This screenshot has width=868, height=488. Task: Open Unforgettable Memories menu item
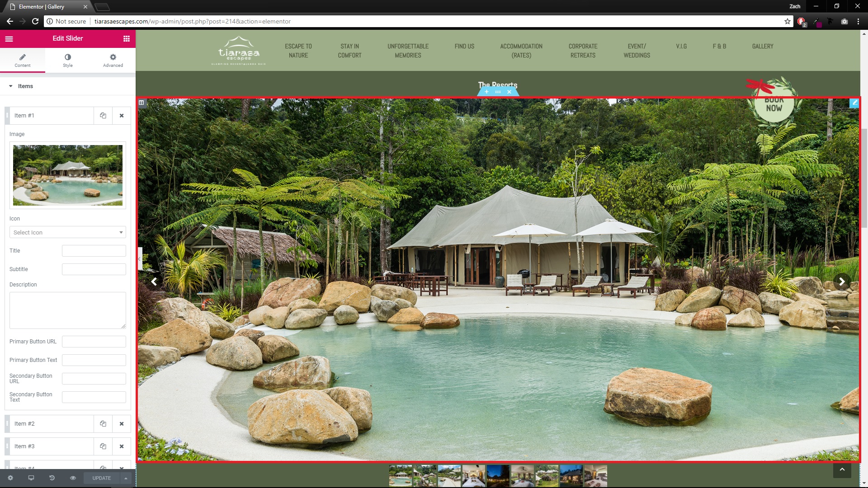tap(408, 51)
